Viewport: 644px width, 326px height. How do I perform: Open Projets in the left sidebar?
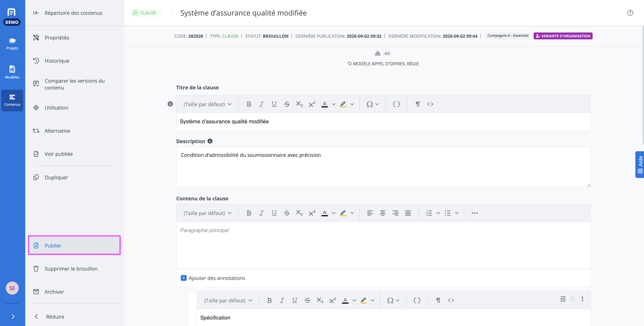coord(12,44)
